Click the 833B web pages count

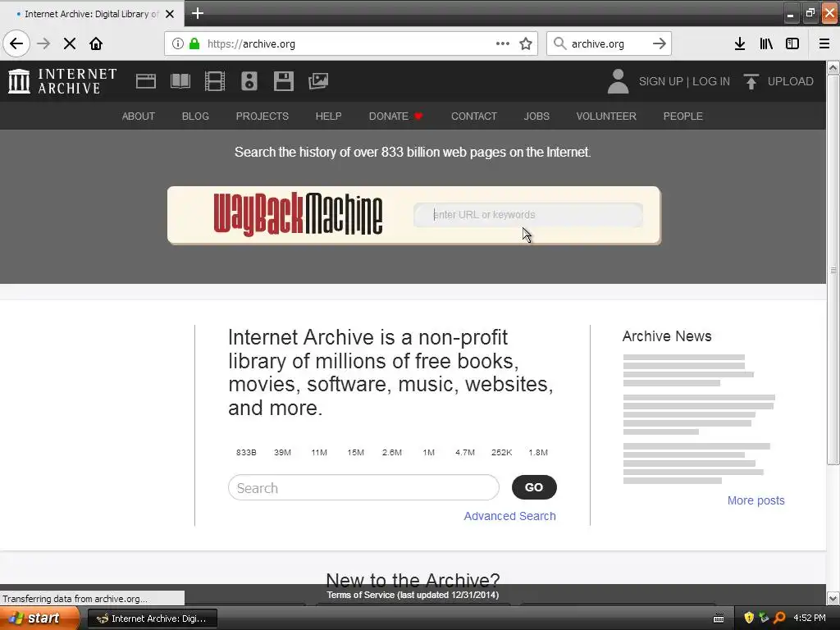pos(246,452)
